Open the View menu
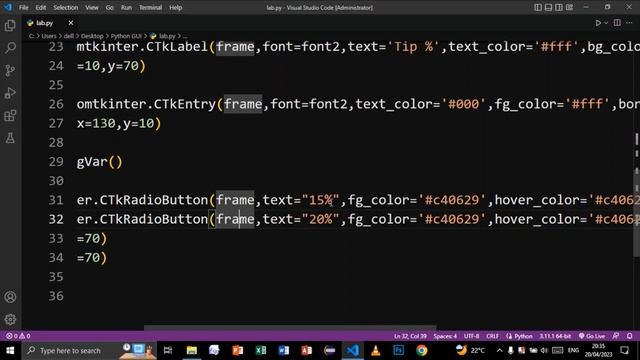The width and height of the screenshot is (640, 360). (x=91, y=7)
